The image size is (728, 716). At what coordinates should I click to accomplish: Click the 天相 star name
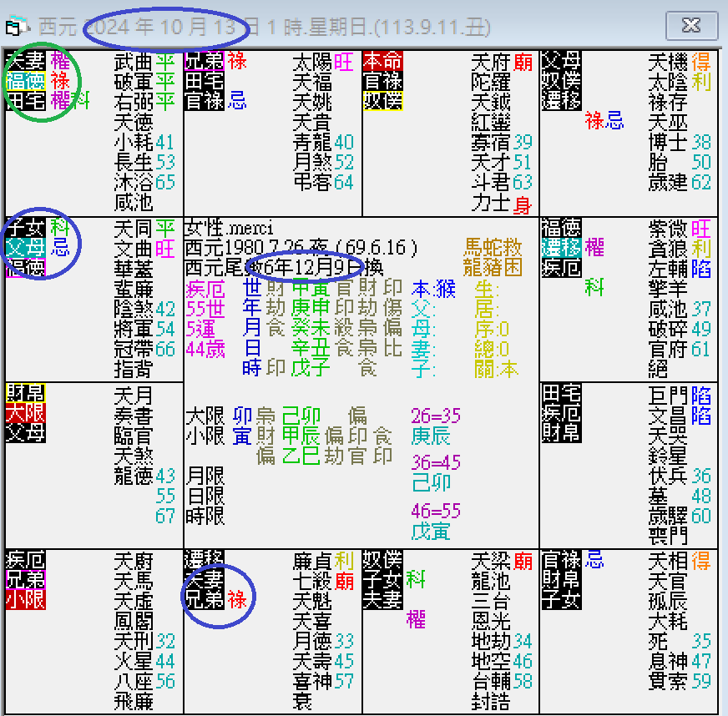coord(668,562)
